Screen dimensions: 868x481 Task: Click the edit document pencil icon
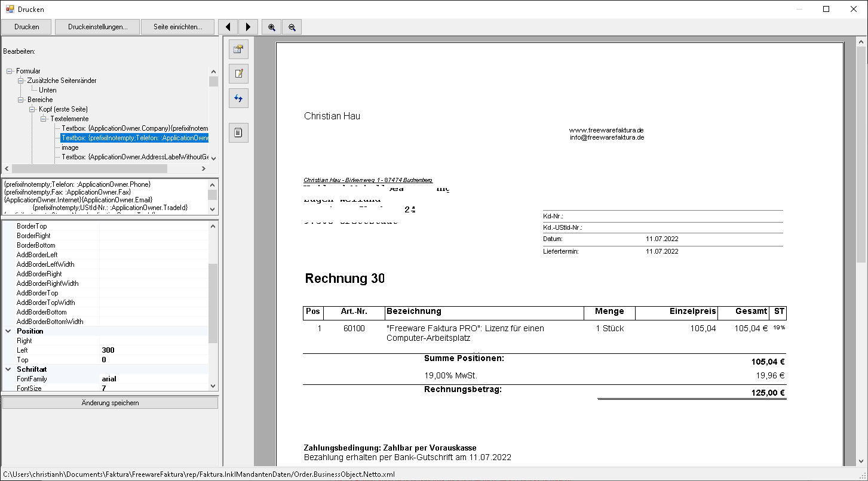coord(238,73)
